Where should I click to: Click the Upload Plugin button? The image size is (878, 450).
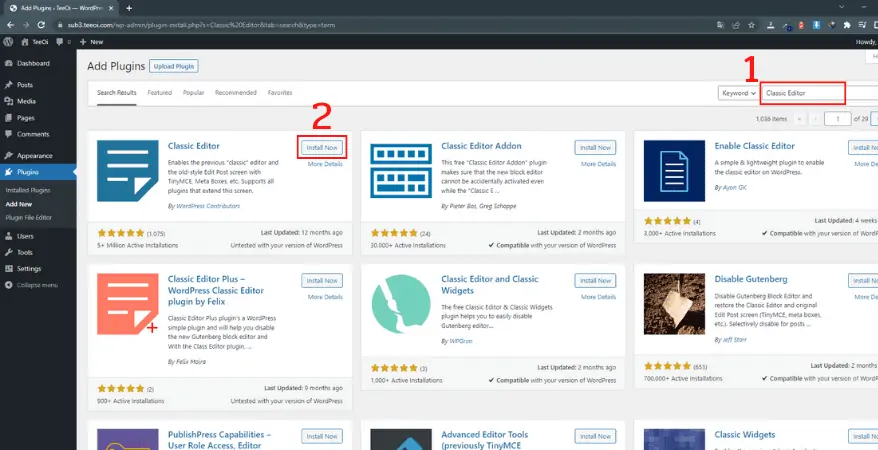tap(174, 66)
